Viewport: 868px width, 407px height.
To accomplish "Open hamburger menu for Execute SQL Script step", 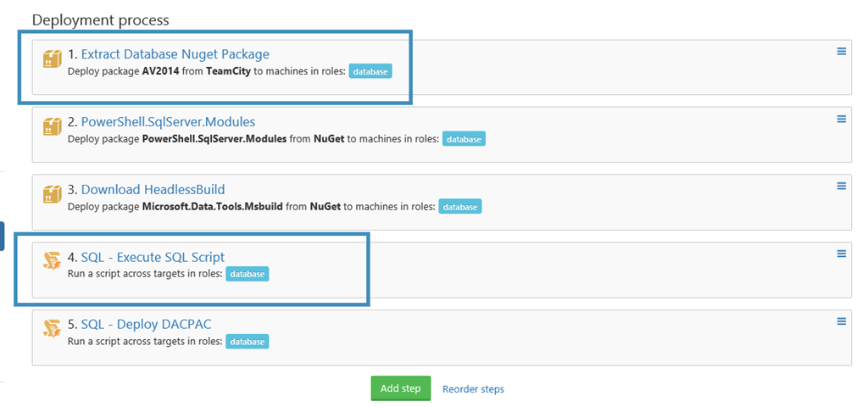I will point(842,254).
